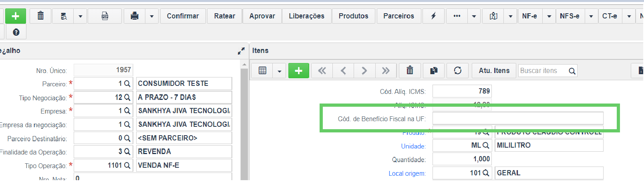Image resolution: width=644 pixels, height=195 pixels.
Task: Click up arrow of header panel scrollbar
Action: (x=244, y=64)
